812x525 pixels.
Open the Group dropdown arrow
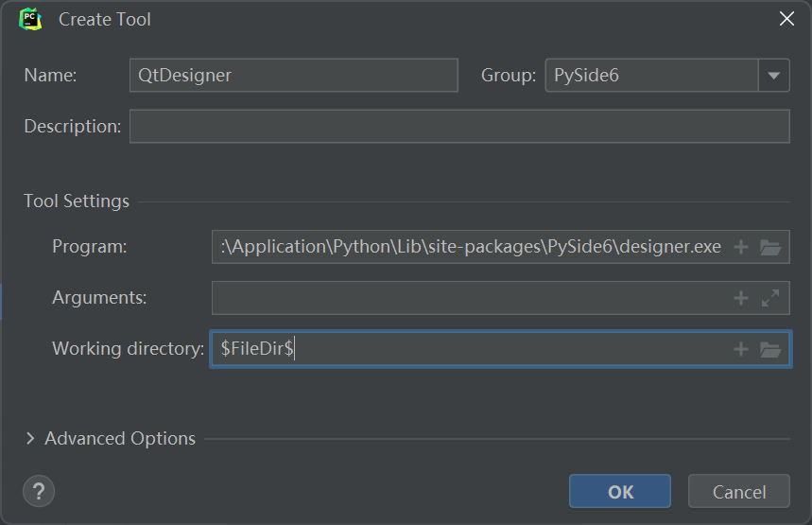[774, 76]
